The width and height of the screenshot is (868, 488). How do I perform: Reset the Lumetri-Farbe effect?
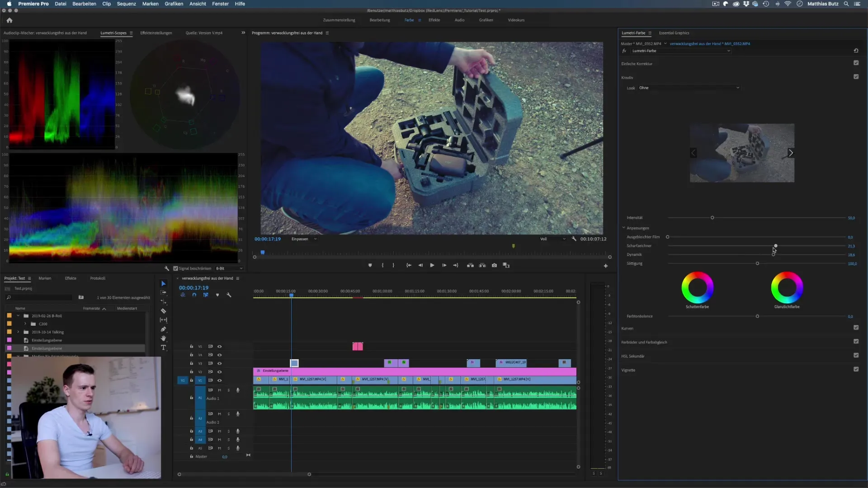(x=856, y=51)
